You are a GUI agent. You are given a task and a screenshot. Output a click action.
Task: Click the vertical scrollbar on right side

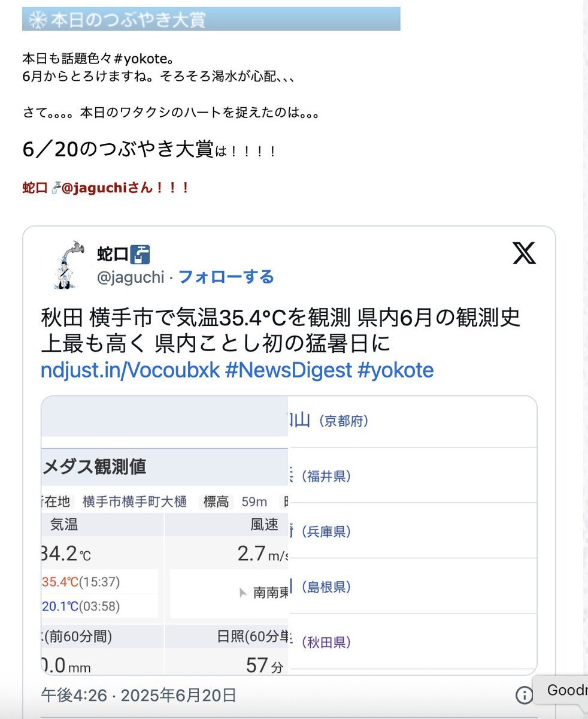click(x=584, y=359)
